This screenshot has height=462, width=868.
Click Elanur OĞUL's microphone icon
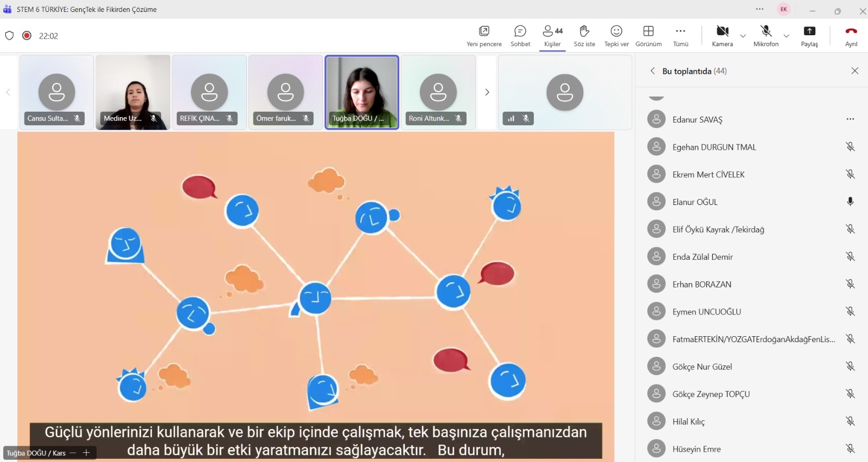click(850, 202)
